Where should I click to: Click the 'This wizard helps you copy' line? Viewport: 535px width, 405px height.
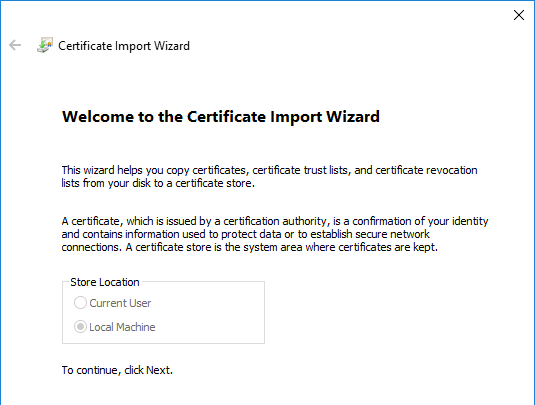[x=270, y=170]
